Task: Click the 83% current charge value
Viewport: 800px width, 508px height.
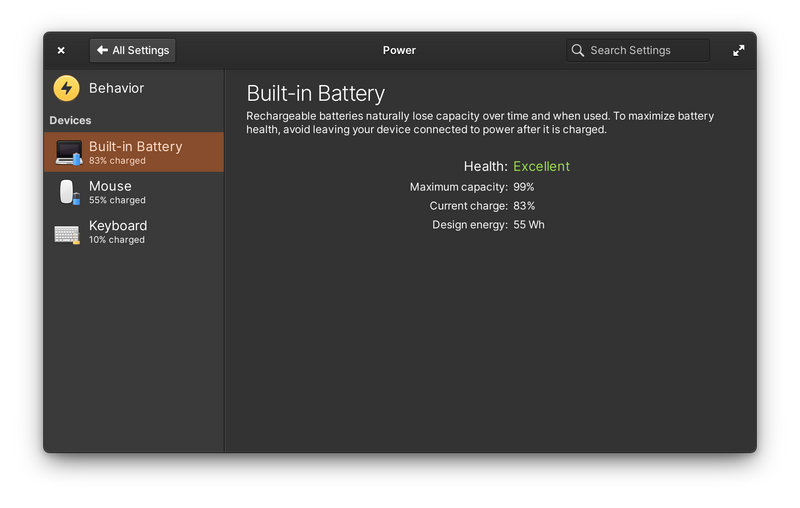Action: 524,206
